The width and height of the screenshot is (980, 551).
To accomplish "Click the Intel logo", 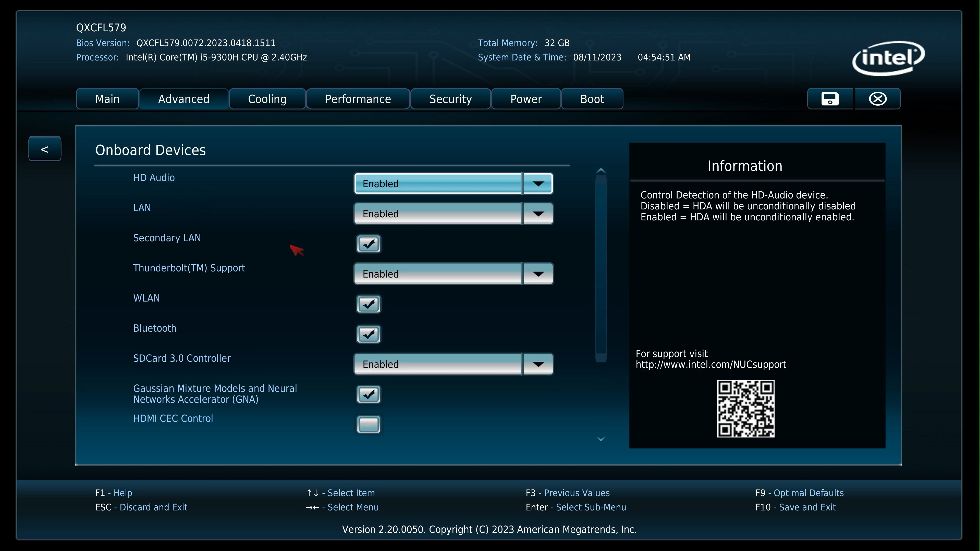I will (x=888, y=58).
